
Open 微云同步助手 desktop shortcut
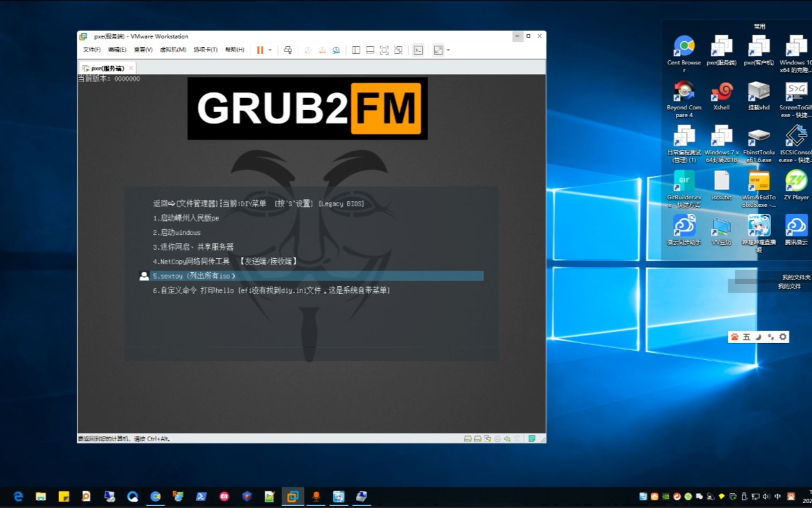[684, 230]
